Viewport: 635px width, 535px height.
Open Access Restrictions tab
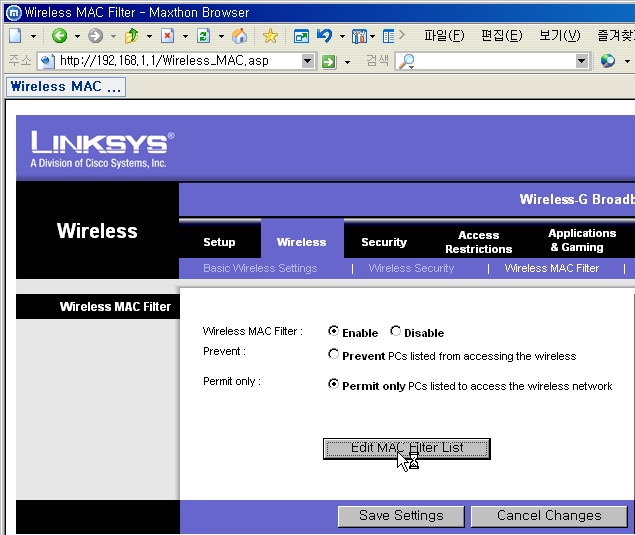(x=479, y=242)
